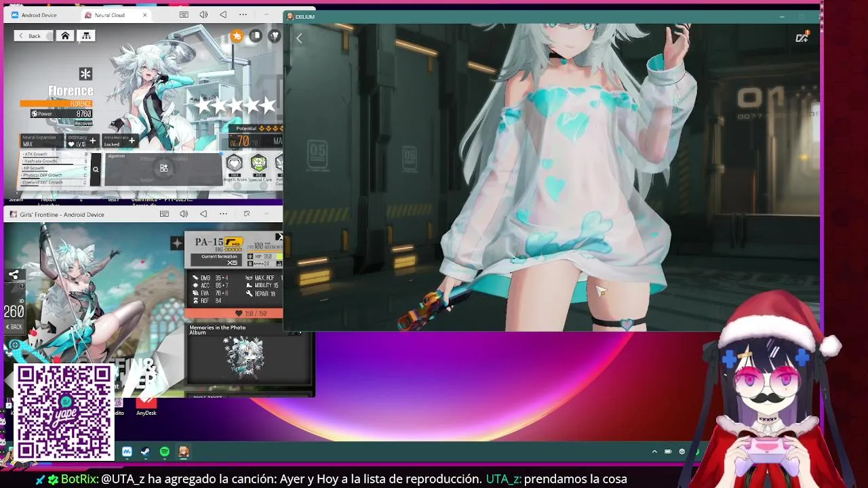Open keyboard settings in Neural Cloud toolbar
This screenshot has height=488, width=868.
pyautogui.click(x=184, y=15)
